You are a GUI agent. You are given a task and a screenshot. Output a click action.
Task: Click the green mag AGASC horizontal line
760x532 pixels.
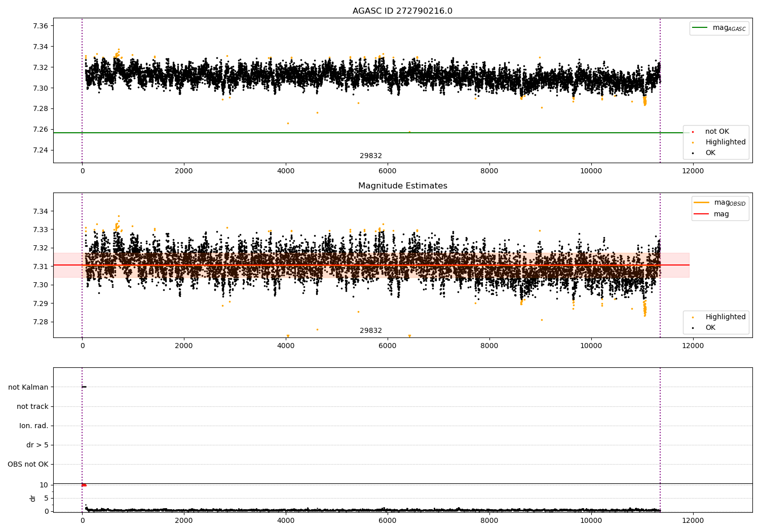(371, 133)
